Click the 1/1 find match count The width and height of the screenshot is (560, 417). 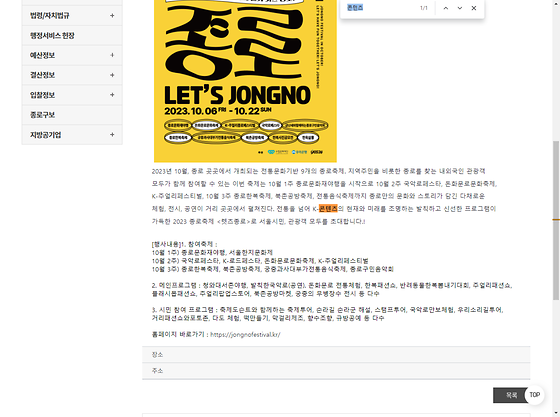(424, 8)
